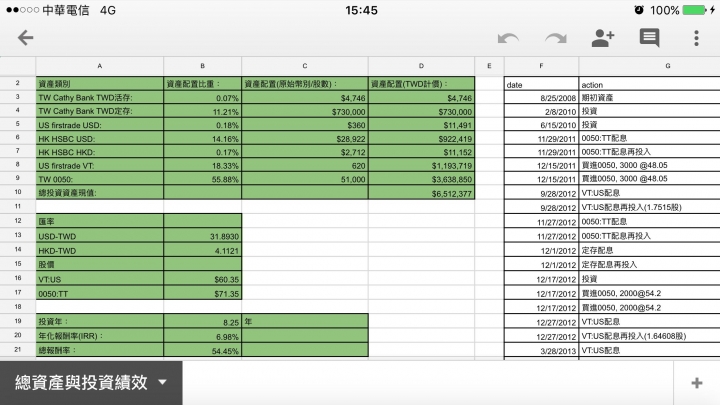Select the 'VT:US配息再投入(1.64608股)' cell

pos(649,336)
